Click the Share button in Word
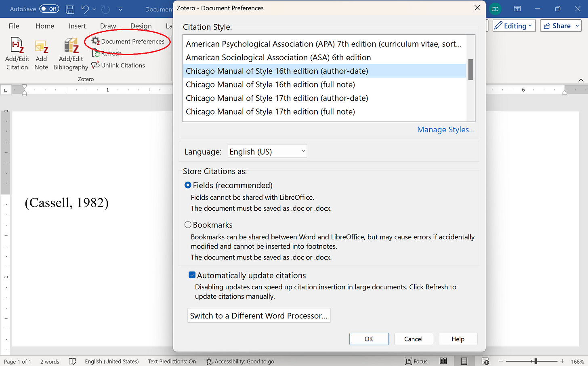This screenshot has width=588, height=366. pyautogui.click(x=561, y=26)
